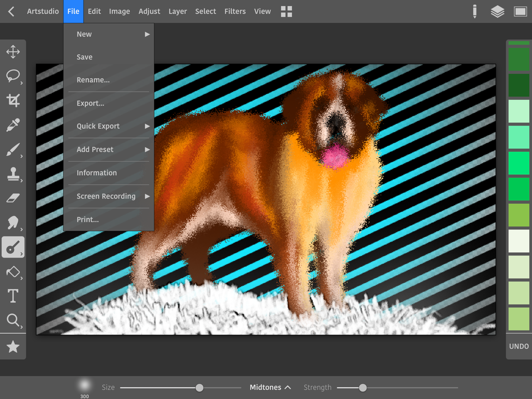This screenshot has width=532, height=399.
Task: Select the Clone Stamp tool
Action: pyautogui.click(x=13, y=174)
